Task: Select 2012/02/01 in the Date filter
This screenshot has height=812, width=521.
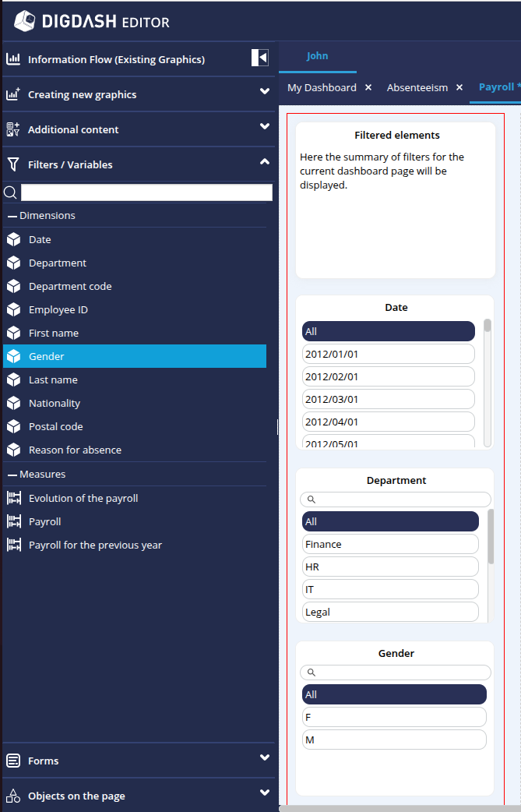Action: pos(388,376)
